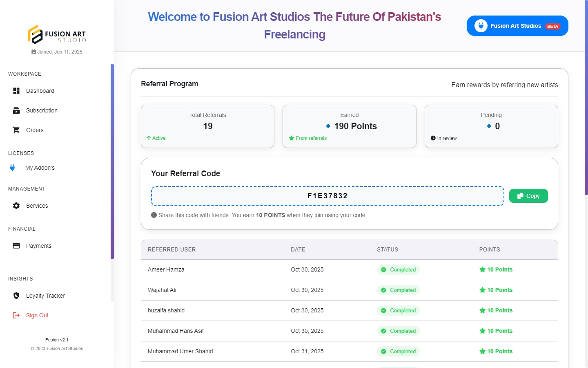Click the REFERRED USER column header

coord(172,249)
